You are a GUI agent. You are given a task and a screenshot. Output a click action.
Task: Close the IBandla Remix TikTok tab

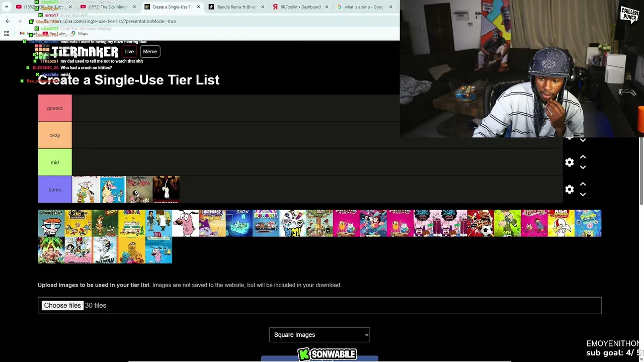[263, 7]
